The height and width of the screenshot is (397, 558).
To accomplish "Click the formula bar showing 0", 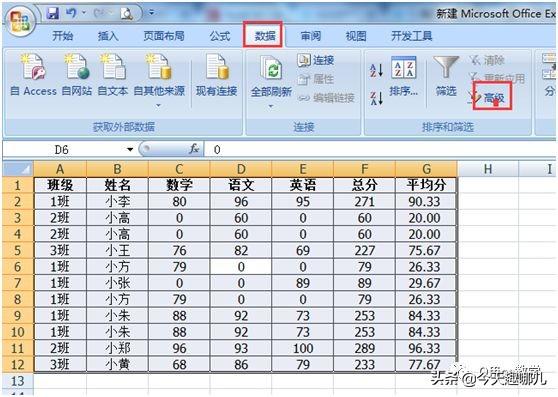I will (x=381, y=149).
